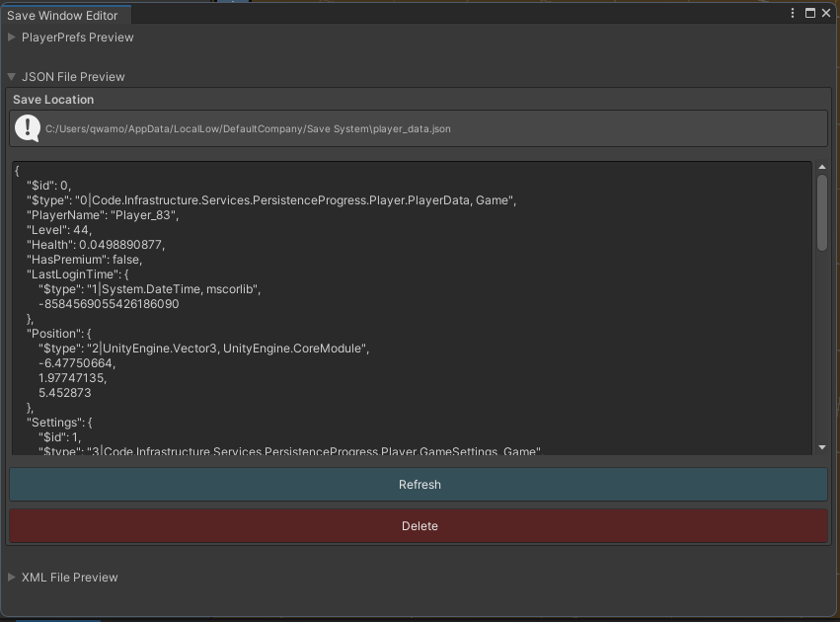
Task: Click the "$id": 1 line
Action: 59,437
